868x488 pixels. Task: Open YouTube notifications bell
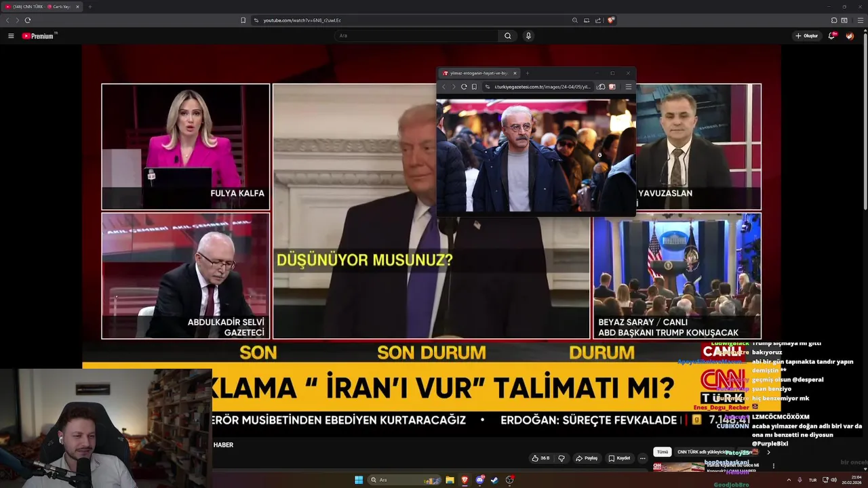[831, 36]
